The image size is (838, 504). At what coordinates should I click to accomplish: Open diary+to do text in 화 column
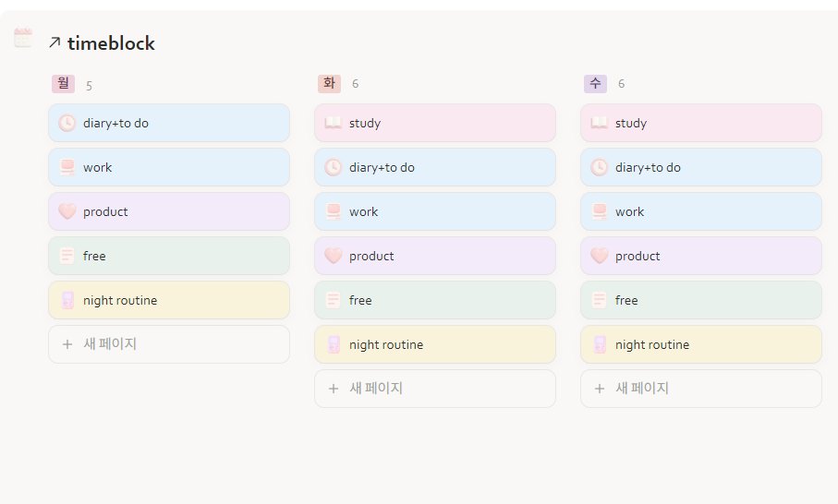point(383,168)
